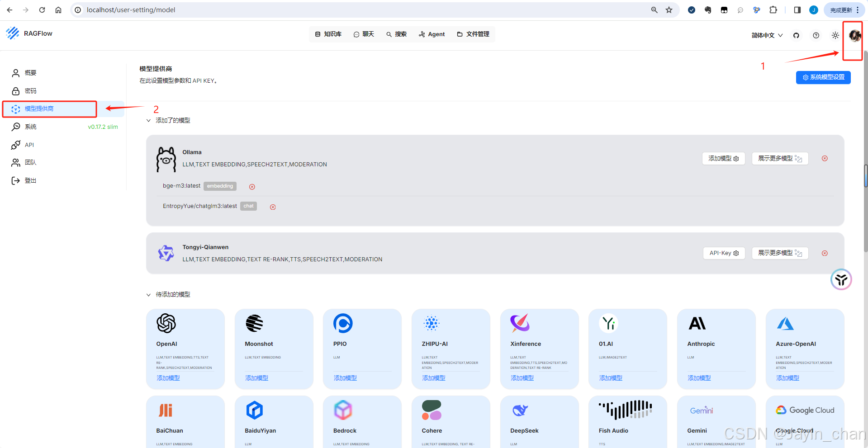Click the Bedrock logo icon

(343, 410)
